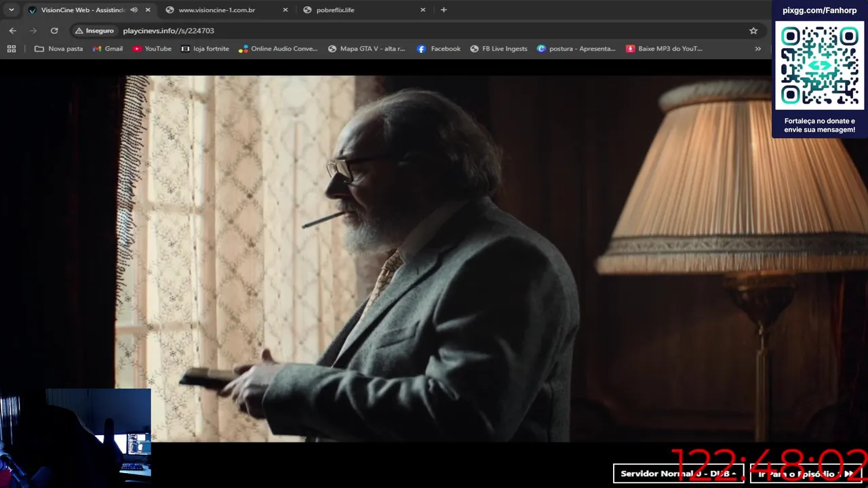This screenshot has height=488, width=868.
Task: View site info via Inseguro badge
Action: (x=94, y=30)
